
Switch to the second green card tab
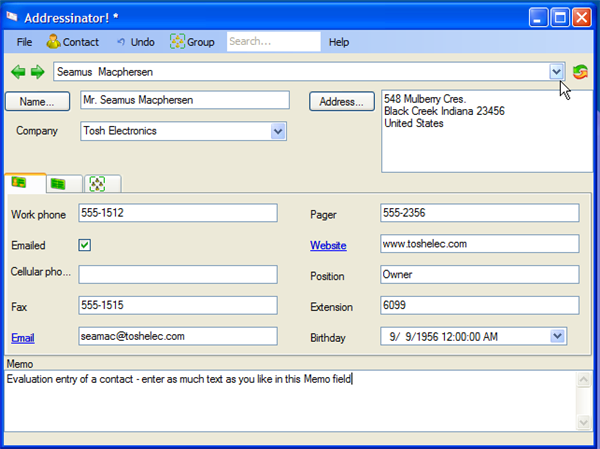59,183
